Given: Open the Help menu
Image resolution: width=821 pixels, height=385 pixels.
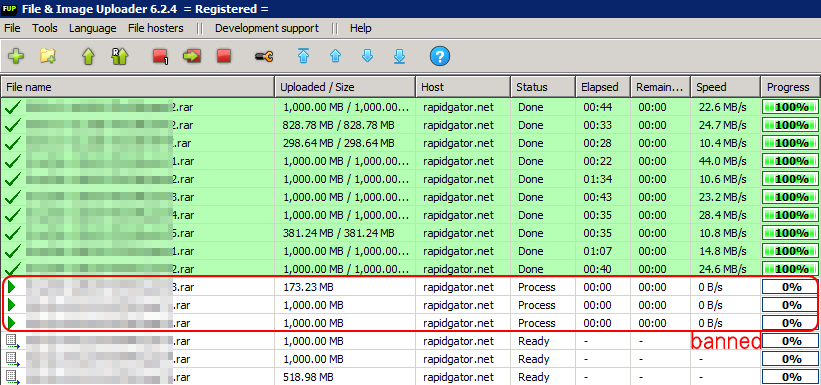Looking at the screenshot, I should click(361, 28).
